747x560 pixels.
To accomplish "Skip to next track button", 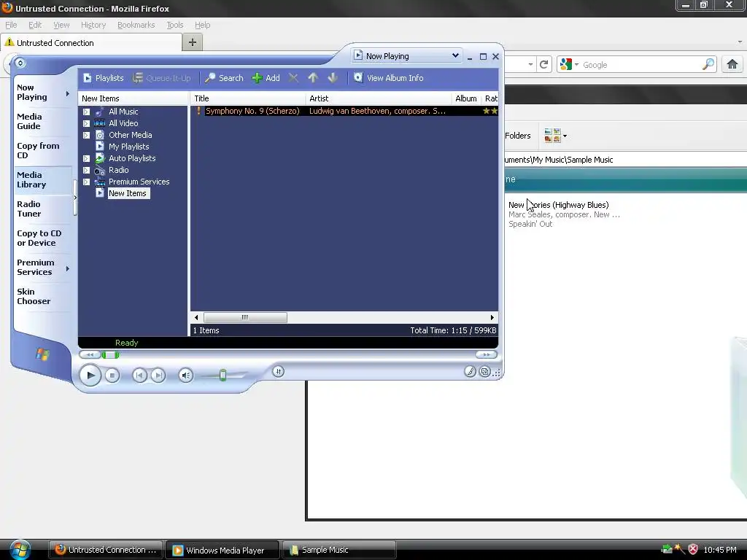I will pos(158,376).
